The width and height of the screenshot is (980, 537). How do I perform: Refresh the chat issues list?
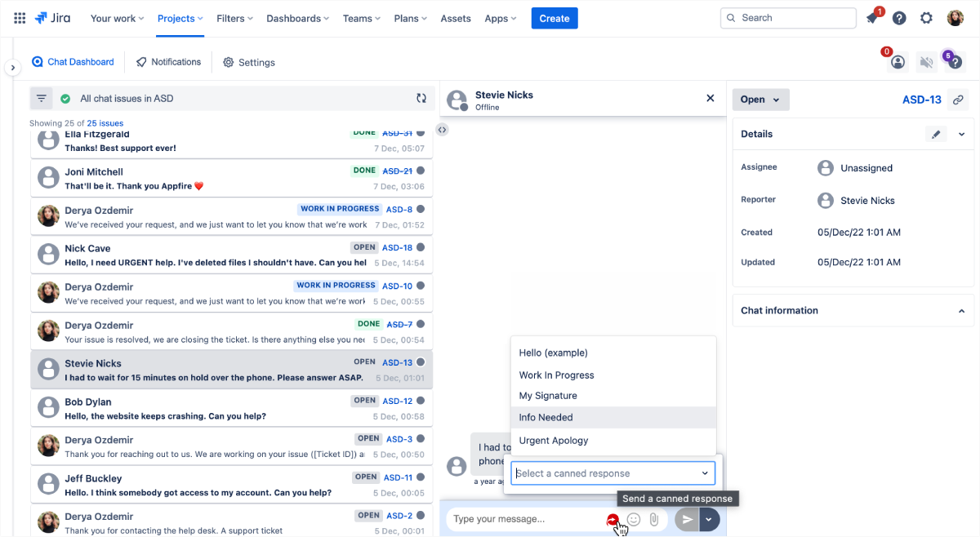[421, 98]
